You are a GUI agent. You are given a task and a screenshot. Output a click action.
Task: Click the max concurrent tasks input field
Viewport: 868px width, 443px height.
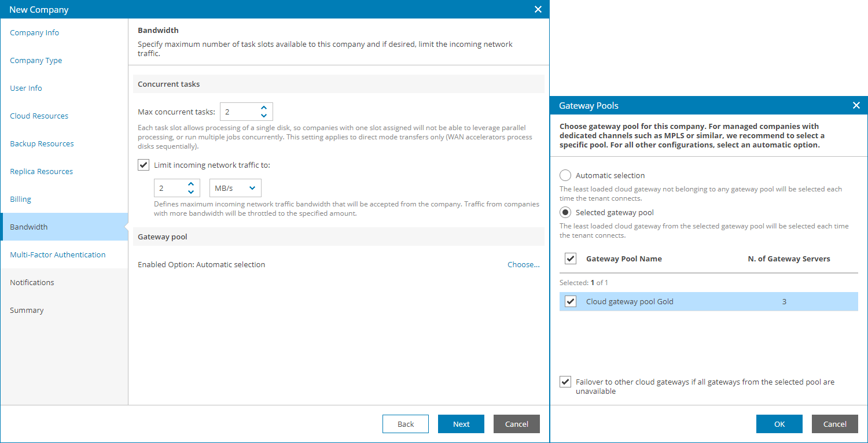238,112
